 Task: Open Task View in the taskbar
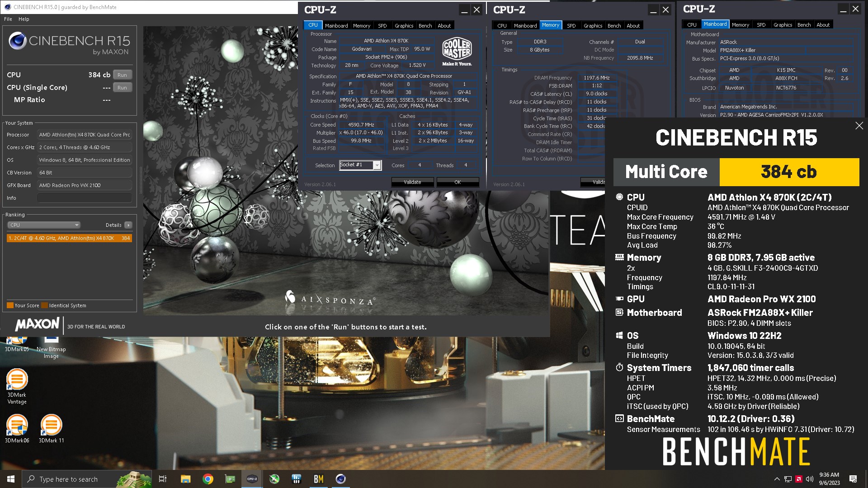tap(163, 479)
